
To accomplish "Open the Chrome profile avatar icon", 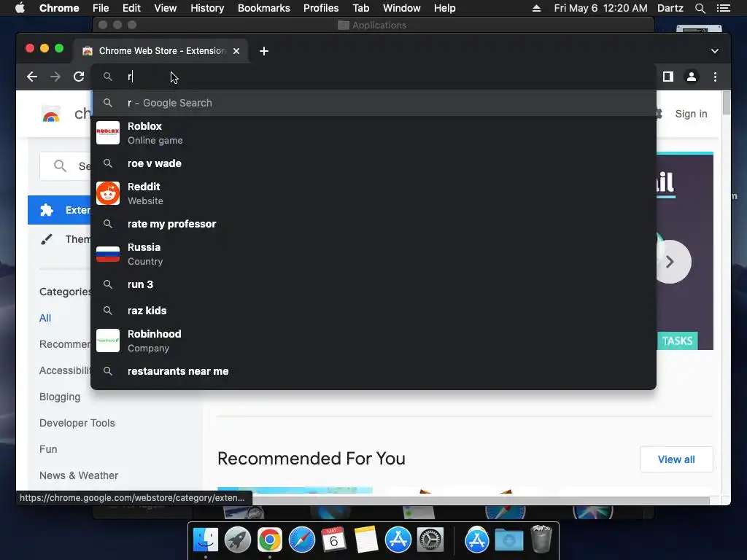I will [x=692, y=77].
